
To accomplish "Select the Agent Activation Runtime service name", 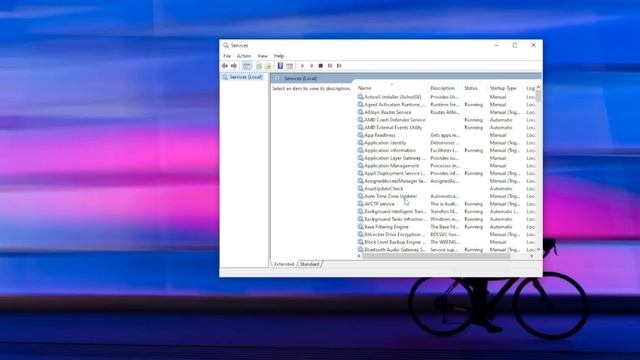I will 394,104.
